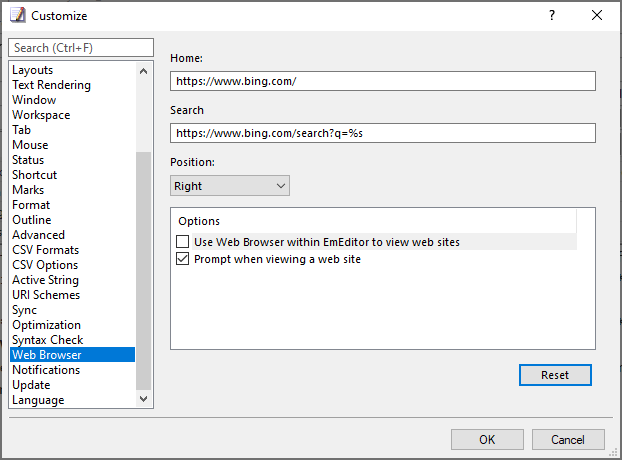The image size is (622, 460).
Task: Click the Cancel button
Action: [568, 439]
